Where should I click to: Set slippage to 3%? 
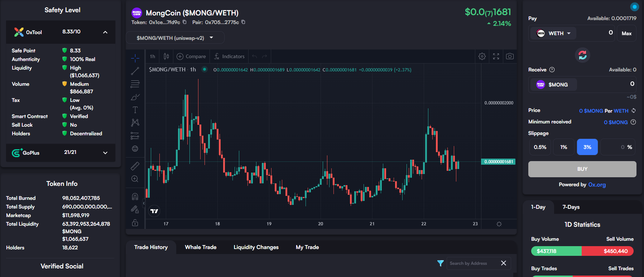pos(587,147)
